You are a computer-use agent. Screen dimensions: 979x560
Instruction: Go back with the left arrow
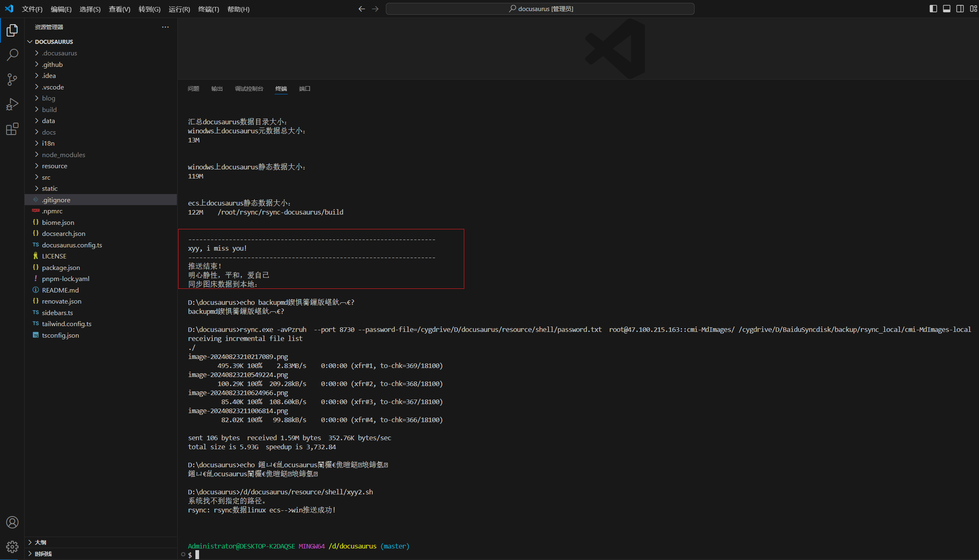pyautogui.click(x=362, y=9)
